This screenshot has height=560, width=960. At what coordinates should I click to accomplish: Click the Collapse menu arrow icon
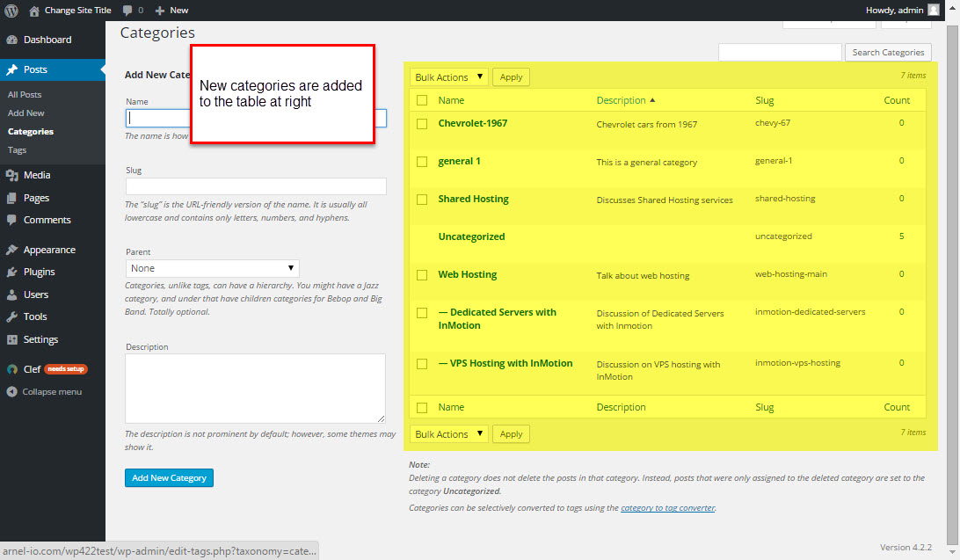(11, 392)
